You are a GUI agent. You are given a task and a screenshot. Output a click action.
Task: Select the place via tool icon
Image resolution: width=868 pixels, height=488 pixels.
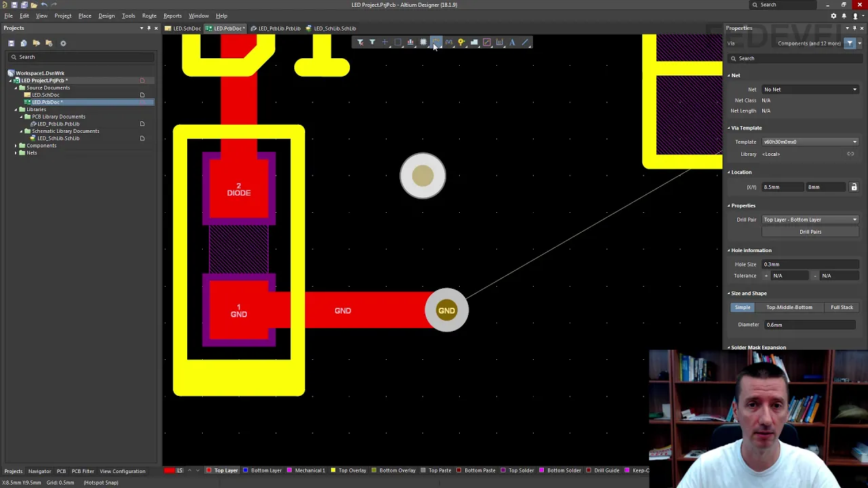coord(461,43)
